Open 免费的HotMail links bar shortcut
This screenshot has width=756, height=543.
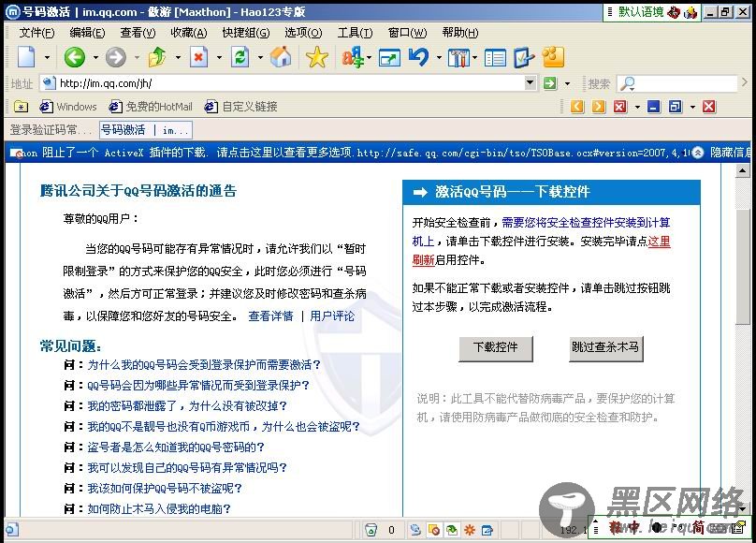pyautogui.click(x=151, y=107)
